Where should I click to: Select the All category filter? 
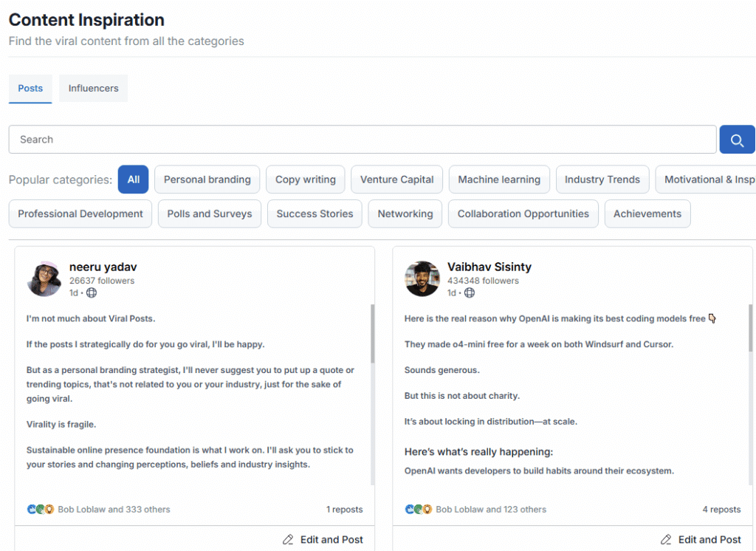[133, 179]
